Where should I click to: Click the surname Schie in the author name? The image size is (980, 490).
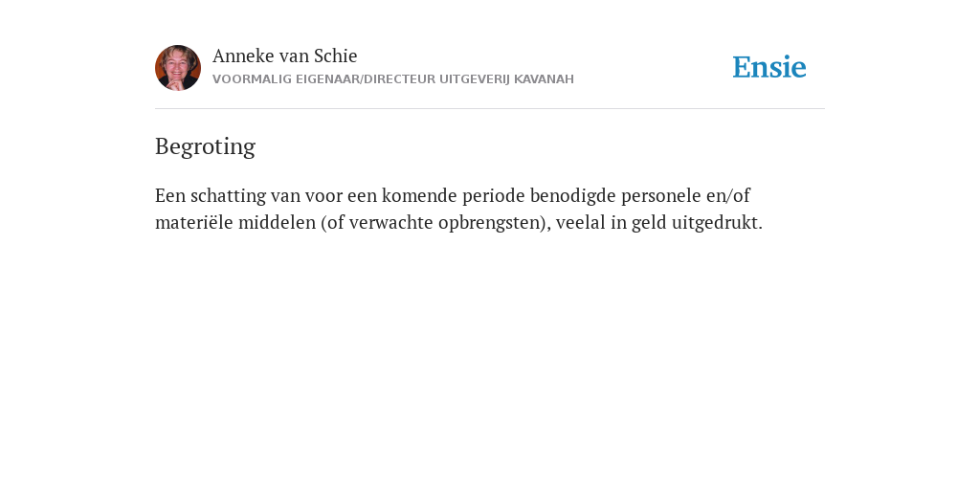coord(336,56)
